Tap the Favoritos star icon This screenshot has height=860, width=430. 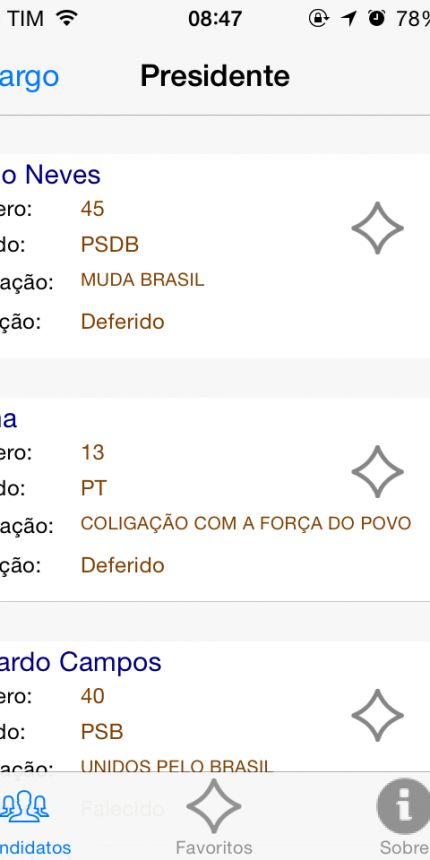214,806
